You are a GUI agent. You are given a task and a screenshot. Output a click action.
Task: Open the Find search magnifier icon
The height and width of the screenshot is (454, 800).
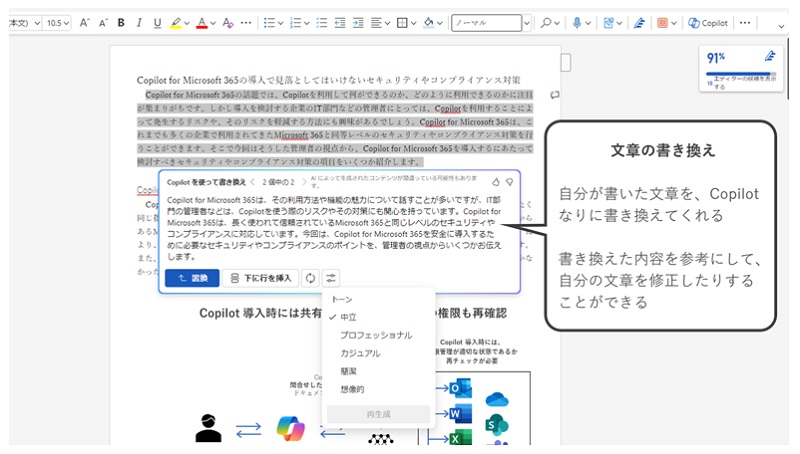tap(546, 23)
